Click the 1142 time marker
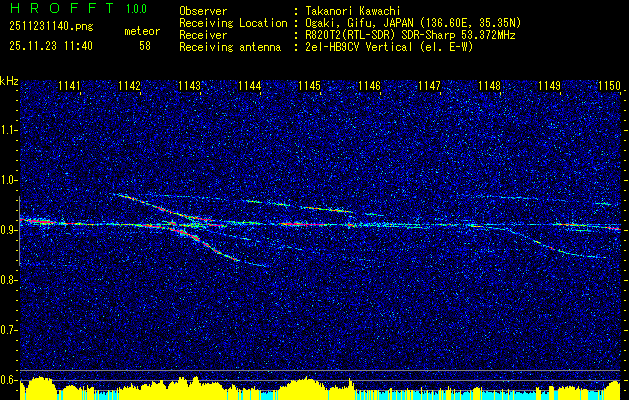629x400 pixels. point(130,86)
